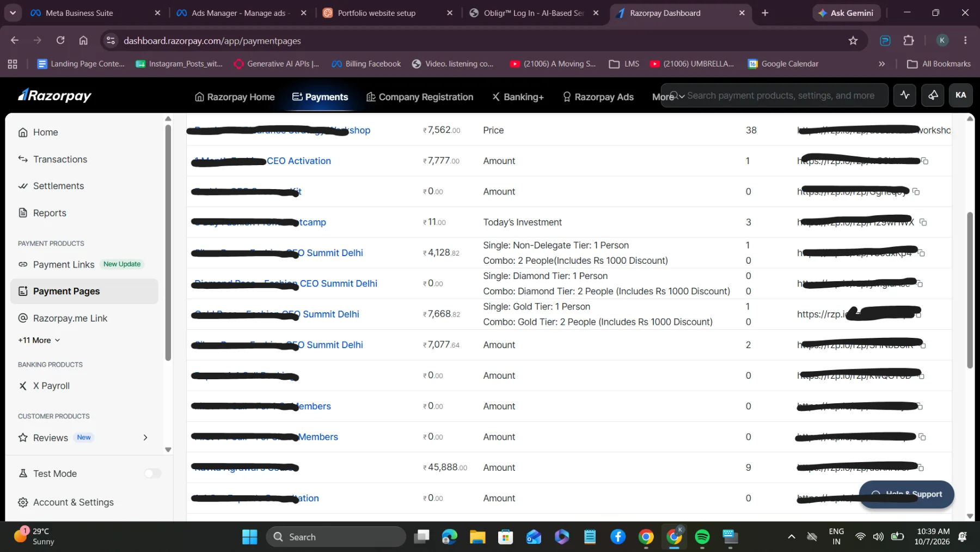Open Chrome extensions puzzle icon
The width and height of the screenshot is (980, 552).
pos(909,40)
